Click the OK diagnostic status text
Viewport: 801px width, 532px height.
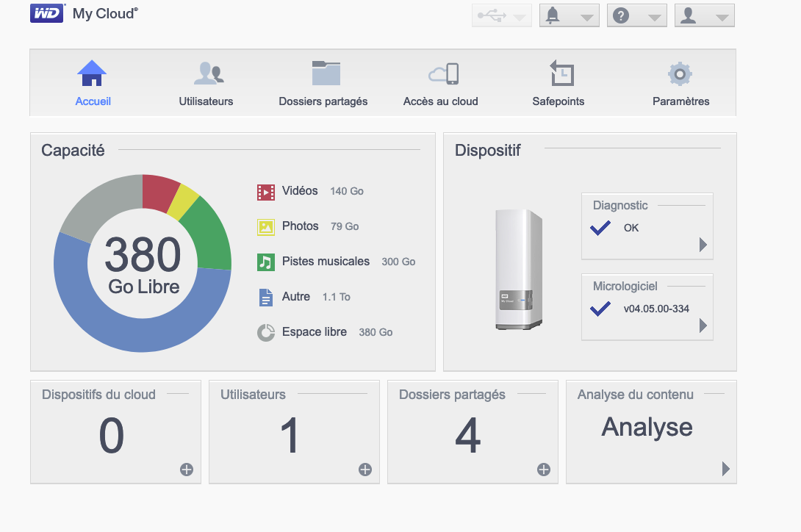pyautogui.click(x=631, y=228)
